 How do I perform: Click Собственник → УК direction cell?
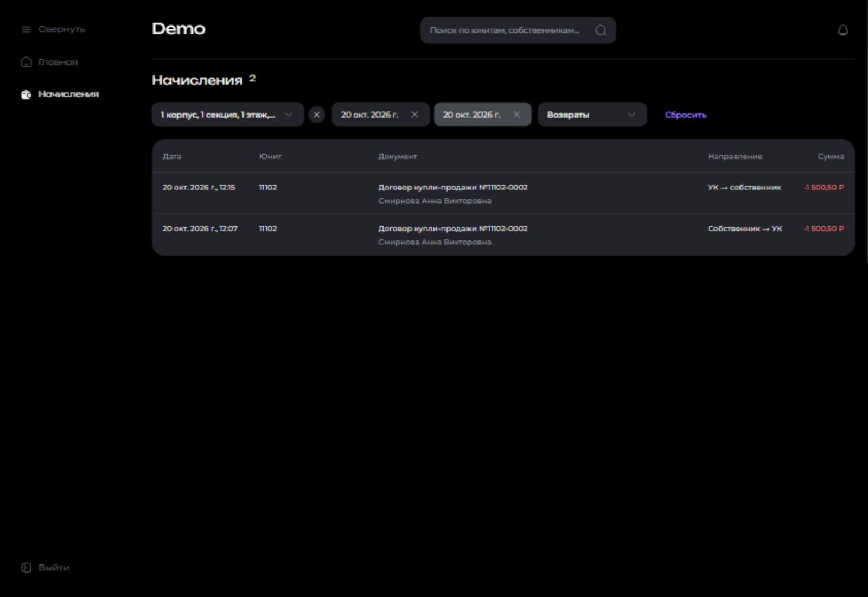click(745, 228)
